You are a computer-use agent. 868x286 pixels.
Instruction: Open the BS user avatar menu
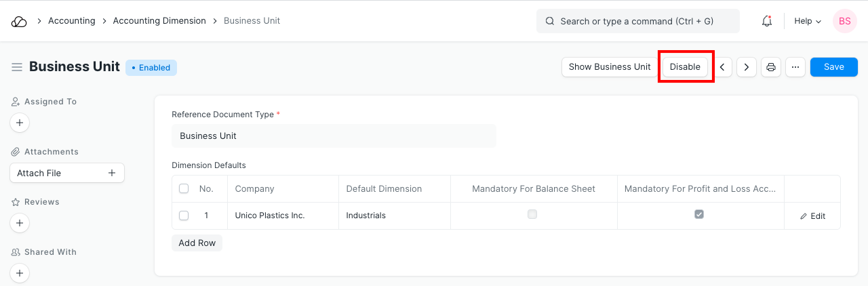coord(844,21)
